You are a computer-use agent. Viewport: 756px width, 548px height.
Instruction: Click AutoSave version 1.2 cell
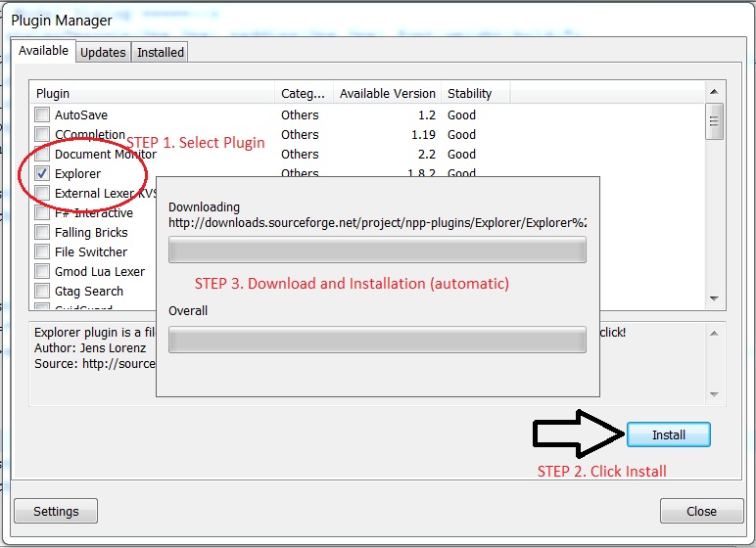pyautogui.click(x=427, y=115)
